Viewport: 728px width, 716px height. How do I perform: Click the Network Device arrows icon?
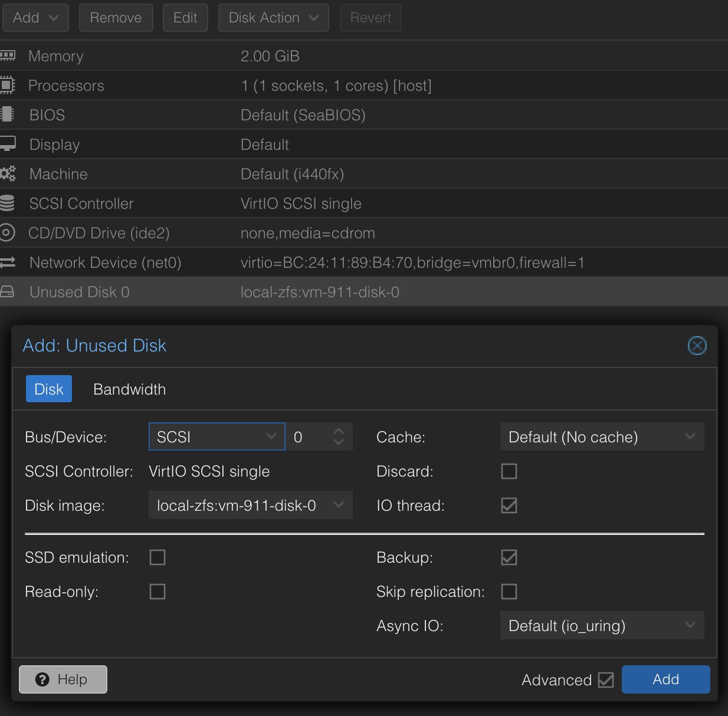(8, 262)
